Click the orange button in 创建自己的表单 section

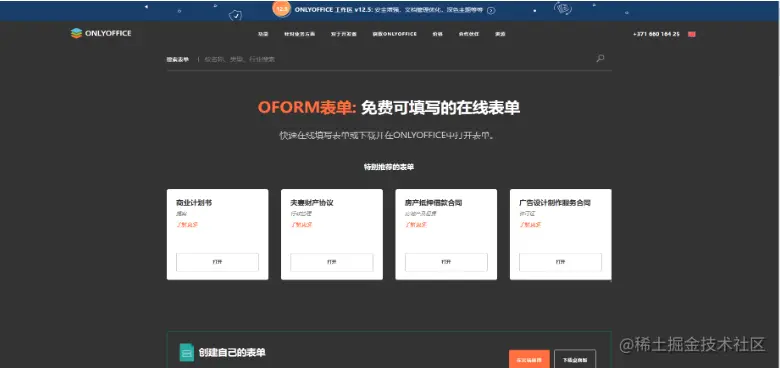tap(529, 359)
